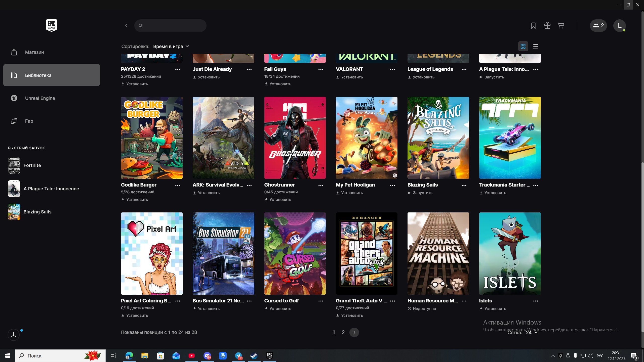
Task: Click the search field at the top
Action: point(170,25)
